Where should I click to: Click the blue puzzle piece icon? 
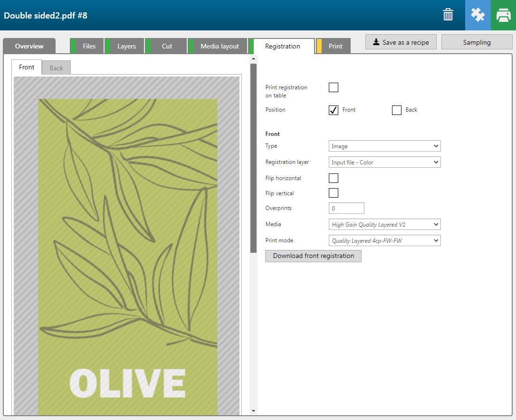[x=478, y=15]
